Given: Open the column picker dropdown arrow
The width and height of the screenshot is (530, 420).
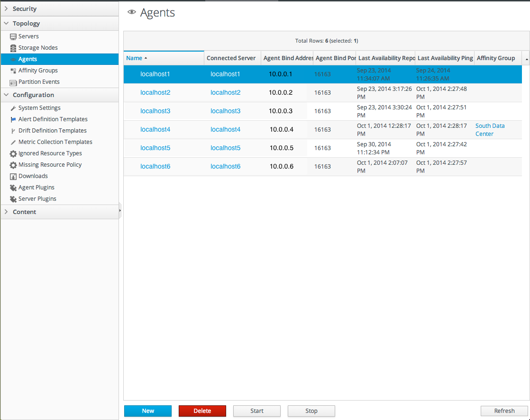Looking at the screenshot, I should coord(526,59).
